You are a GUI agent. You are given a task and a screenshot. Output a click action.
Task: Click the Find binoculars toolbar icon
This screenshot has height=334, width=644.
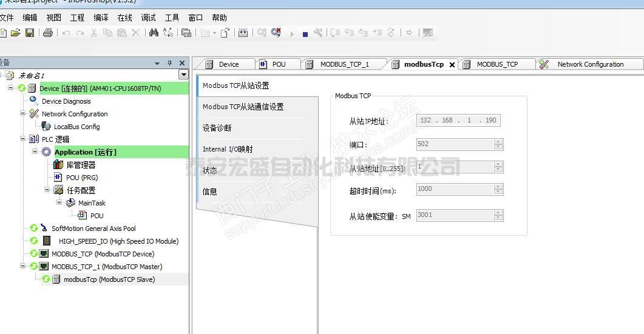pos(154,33)
